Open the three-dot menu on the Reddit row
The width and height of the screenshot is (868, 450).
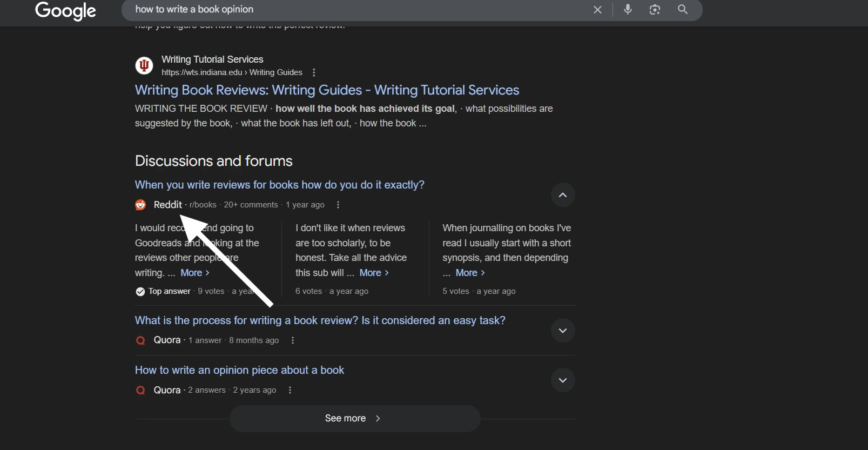(338, 205)
